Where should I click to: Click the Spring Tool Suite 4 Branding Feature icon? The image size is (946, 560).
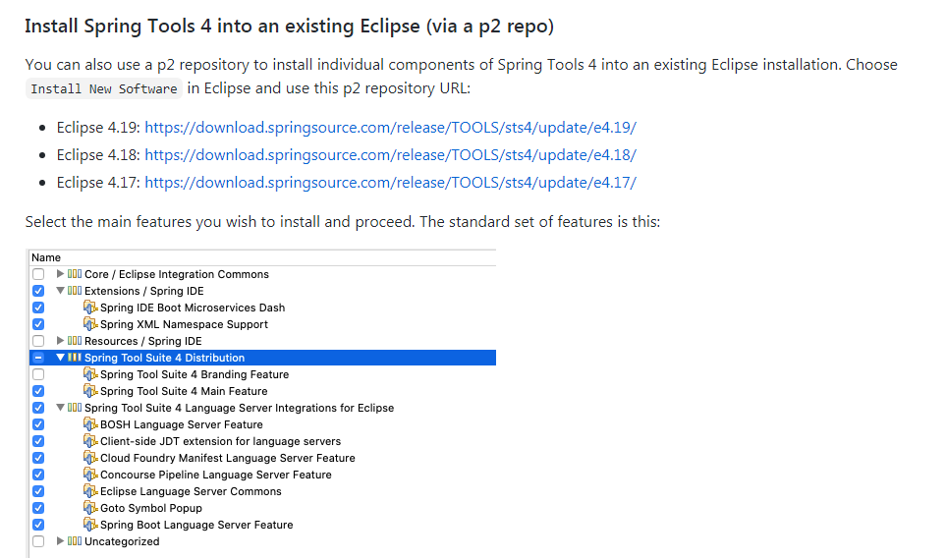tap(90, 374)
